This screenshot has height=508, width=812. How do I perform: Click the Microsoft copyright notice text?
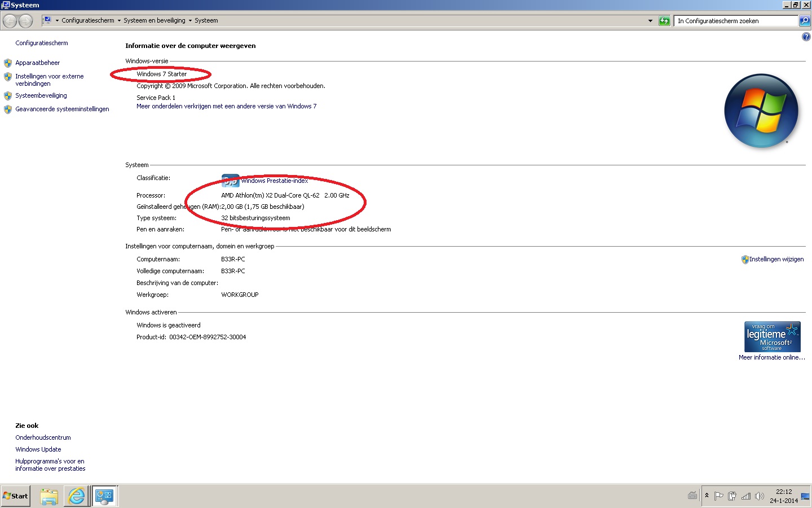click(231, 86)
